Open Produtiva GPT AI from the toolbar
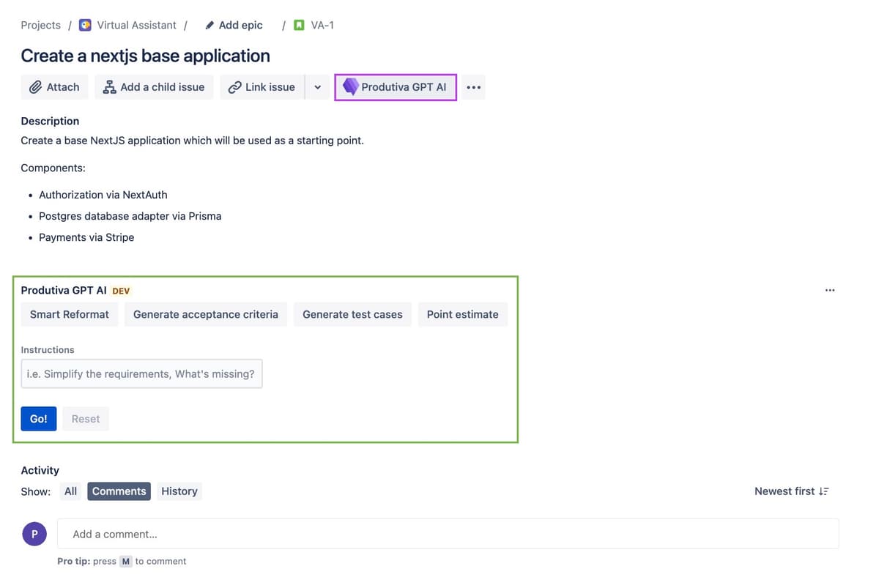The height and width of the screenshot is (588, 879). [396, 87]
